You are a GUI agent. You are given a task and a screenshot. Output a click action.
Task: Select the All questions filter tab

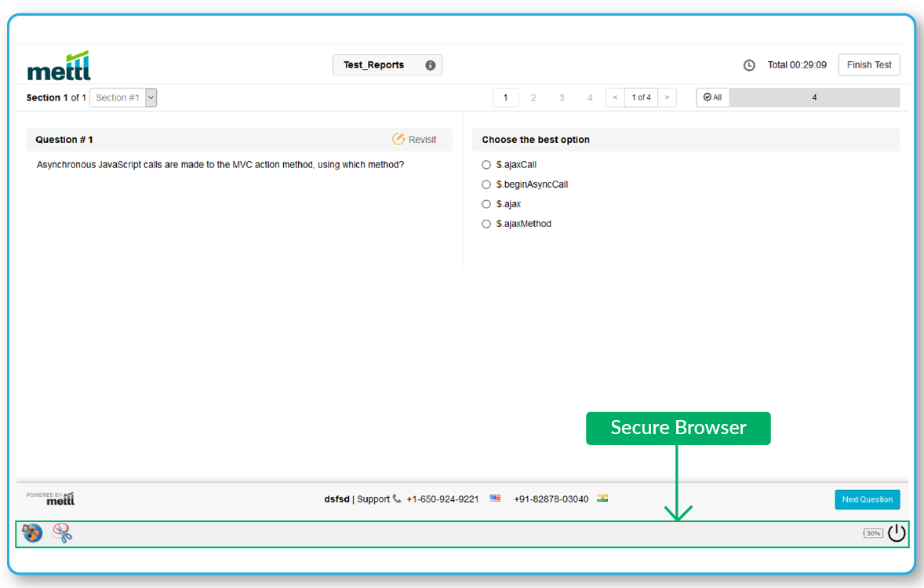click(712, 97)
